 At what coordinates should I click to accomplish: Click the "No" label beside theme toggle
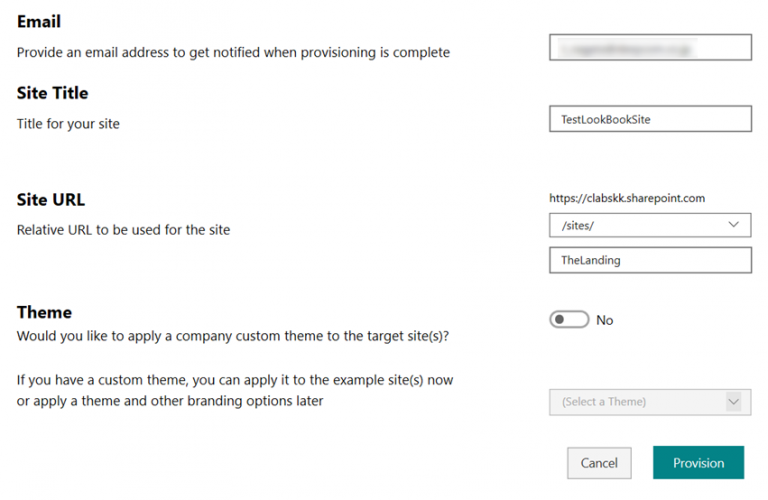pyautogui.click(x=605, y=320)
